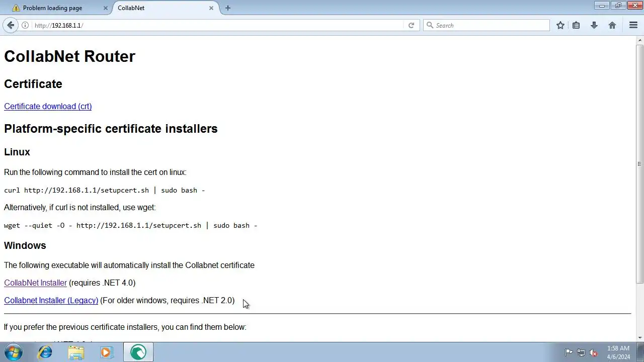The width and height of the screenshot is (644, 362).
Task: Close the CollabNet tab
Action: (x=211, y=8)
